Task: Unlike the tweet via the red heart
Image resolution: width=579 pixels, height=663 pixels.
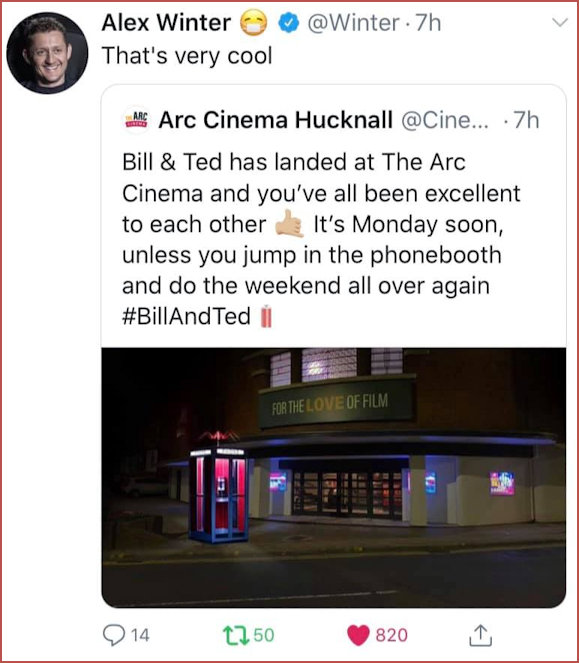Action: coord(358,636)
